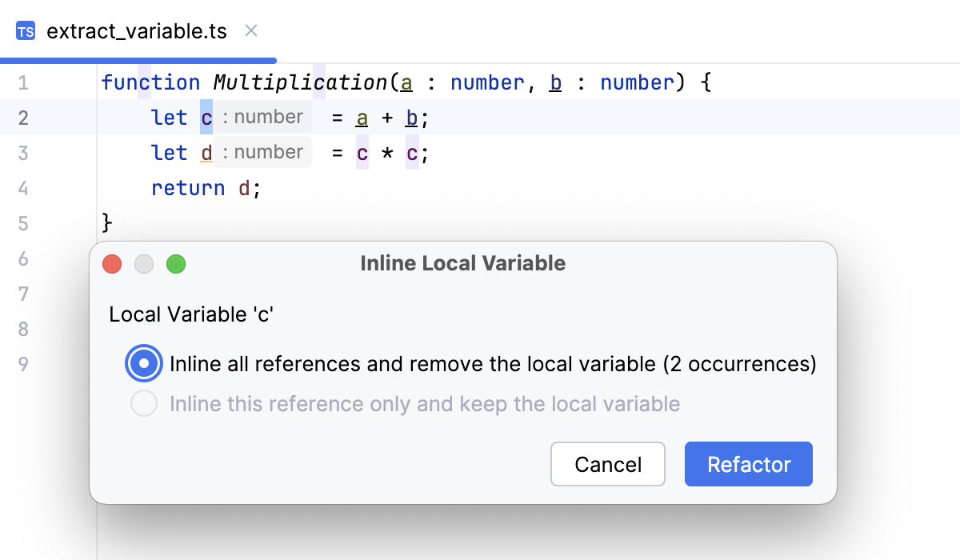Click parameter 'b' in function signature
The height and width of the screenshot is (560, 960).
pos(556,82)
